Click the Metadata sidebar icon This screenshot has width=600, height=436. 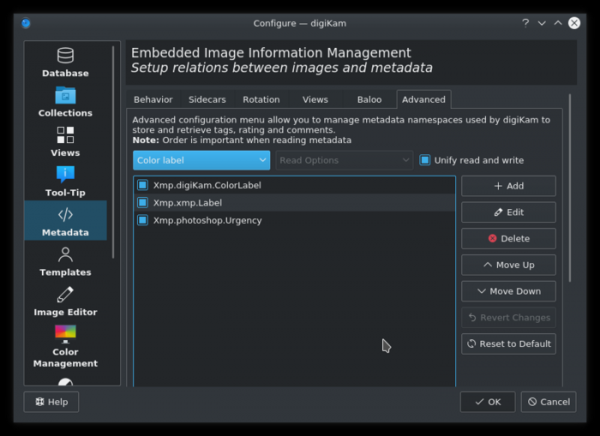coord(65,221)
